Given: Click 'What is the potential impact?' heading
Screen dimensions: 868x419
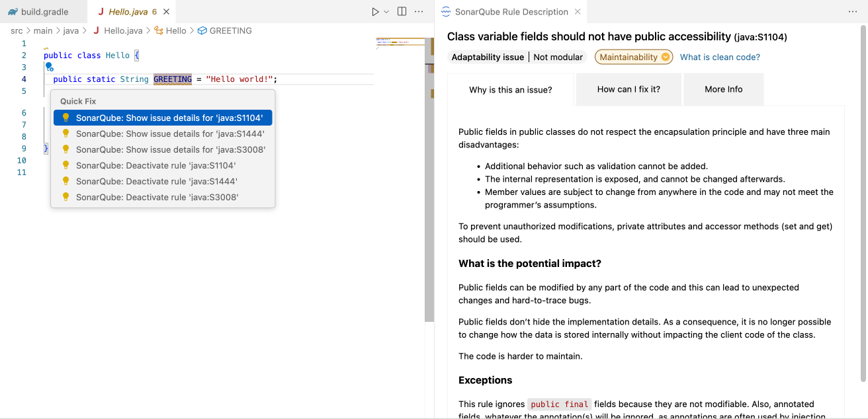Looking at the screenshot, I should pyautogui.click(x=530, y=264).
